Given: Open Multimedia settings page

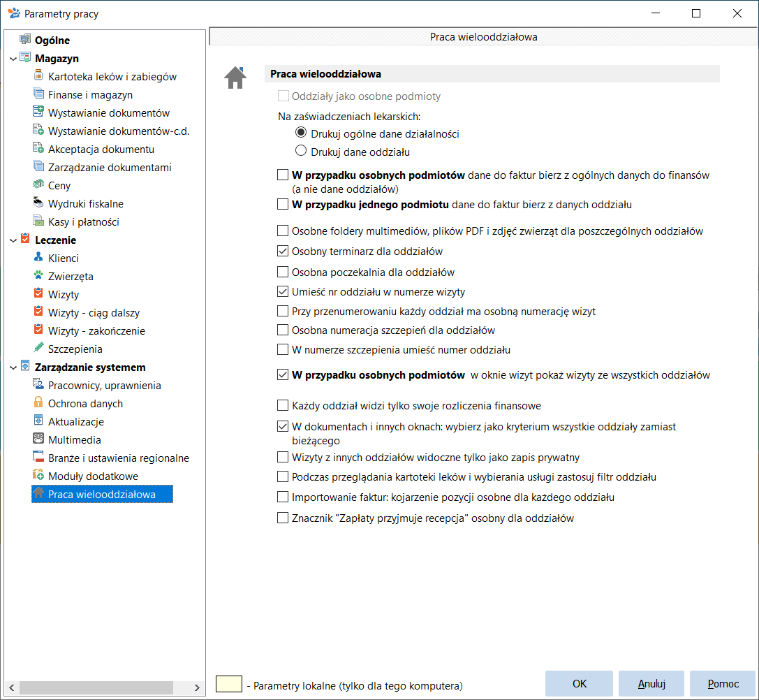Looking at the screenshot, I should click(75, 440).
